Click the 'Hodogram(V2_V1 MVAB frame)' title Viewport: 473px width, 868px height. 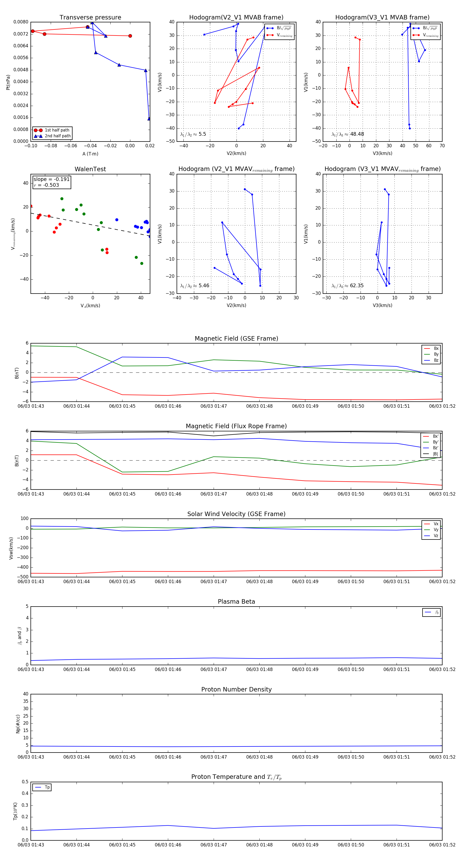pos(236,18)
